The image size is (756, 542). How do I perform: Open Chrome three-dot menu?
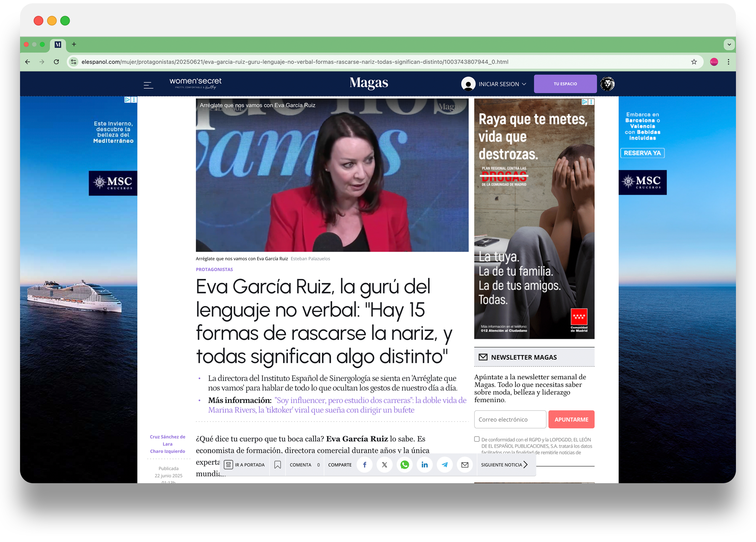coord(728,62)
